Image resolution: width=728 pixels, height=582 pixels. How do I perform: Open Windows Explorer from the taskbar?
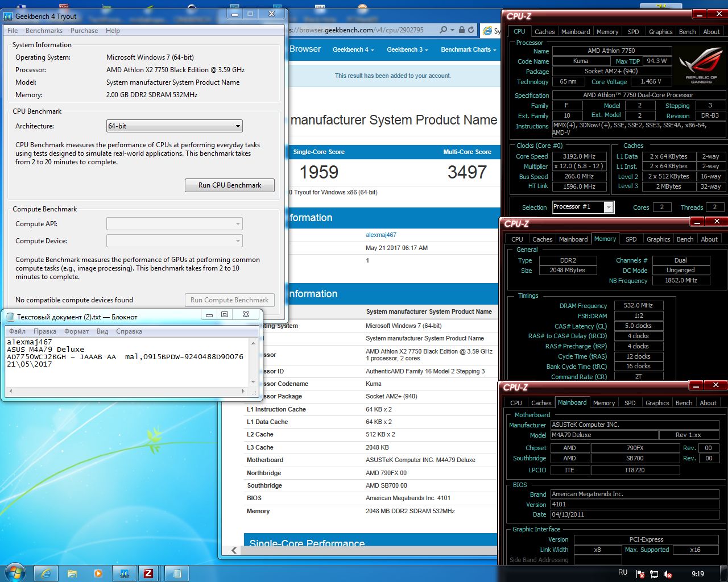72,573
